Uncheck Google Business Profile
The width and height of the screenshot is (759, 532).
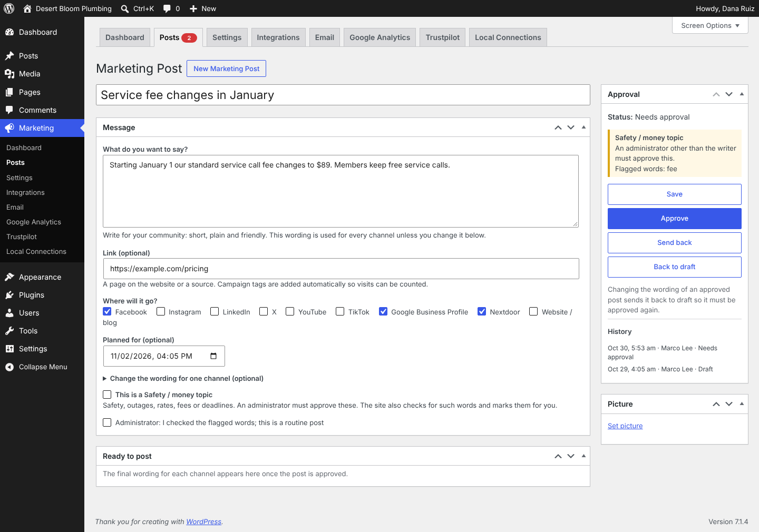click(383, 311)
